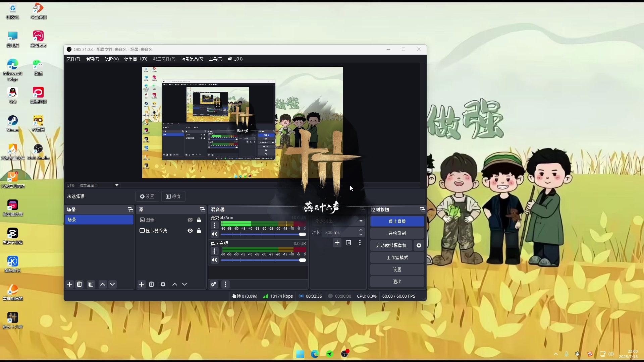The height and width of the screenshot is (362, 644).
Task: Open 编辑(E) menu
Action: coord(93,59)
